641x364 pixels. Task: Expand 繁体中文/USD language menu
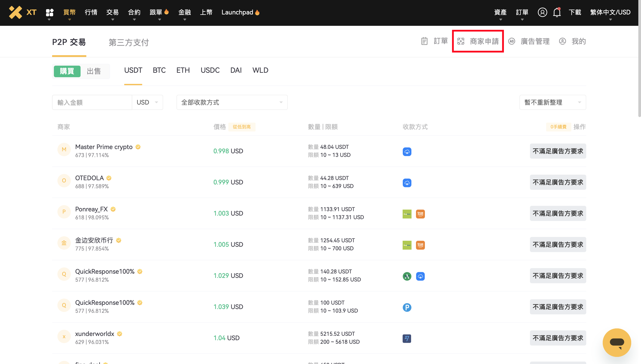(610, 12)
